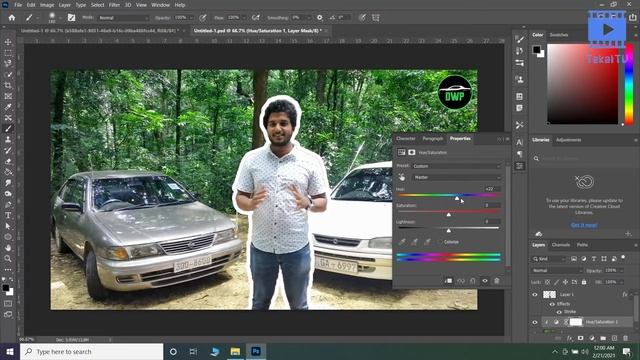This screenshot has height=360, width=640.
Task: Add a layer mask in Layers panel
Action: (x=580, y=338)
